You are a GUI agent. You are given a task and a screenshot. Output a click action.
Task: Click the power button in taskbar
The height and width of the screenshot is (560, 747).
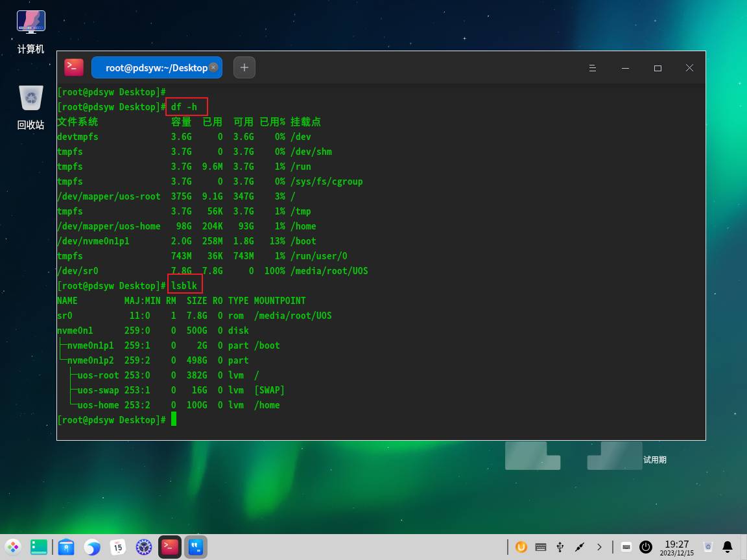(x=646, y=547)
